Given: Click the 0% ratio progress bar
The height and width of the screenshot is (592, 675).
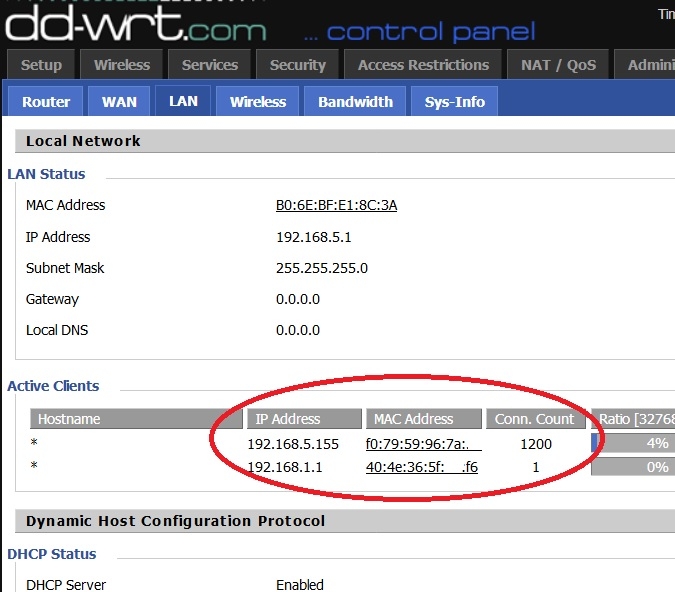Looking at the screenshot, I should (x=633, y=467).
